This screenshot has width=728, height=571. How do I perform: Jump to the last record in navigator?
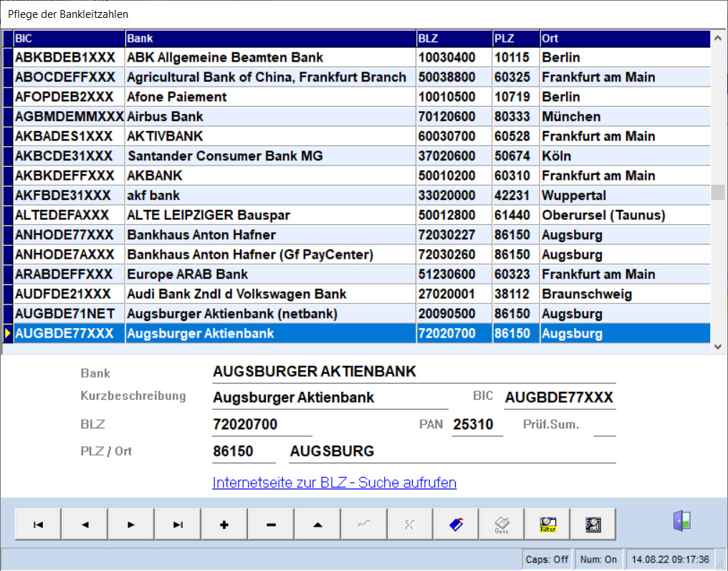pyautogui.click(x=178, y=524)
